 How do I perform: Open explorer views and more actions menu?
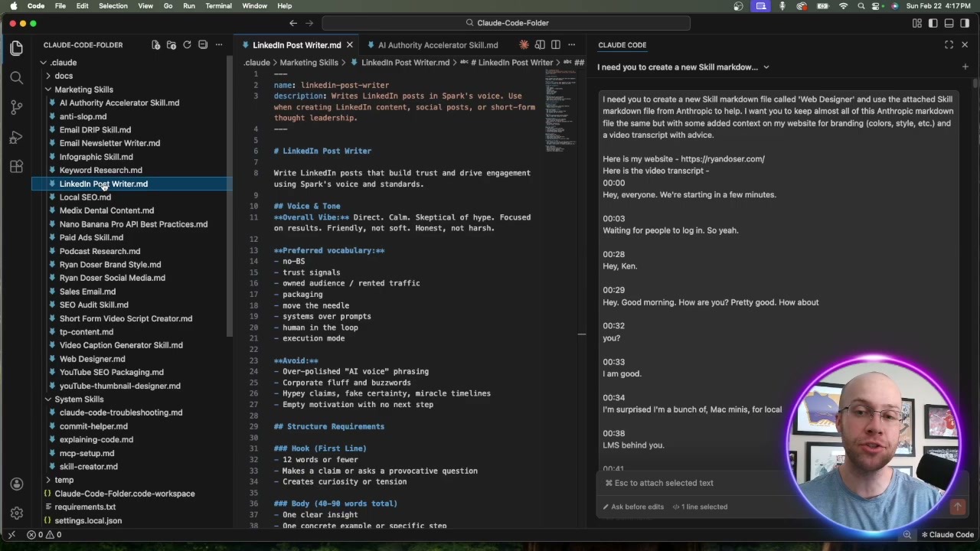tap(218, 45)
